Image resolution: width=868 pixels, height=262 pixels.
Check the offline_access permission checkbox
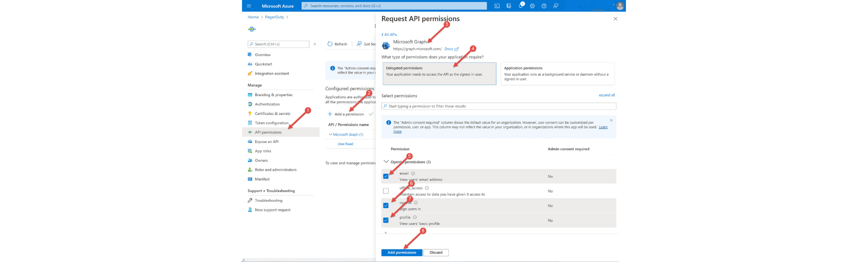pos(386,191)
